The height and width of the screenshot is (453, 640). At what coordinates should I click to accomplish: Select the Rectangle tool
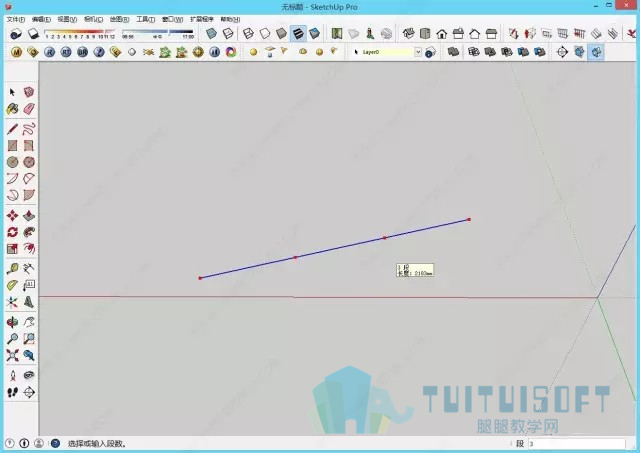click(12, 146)
